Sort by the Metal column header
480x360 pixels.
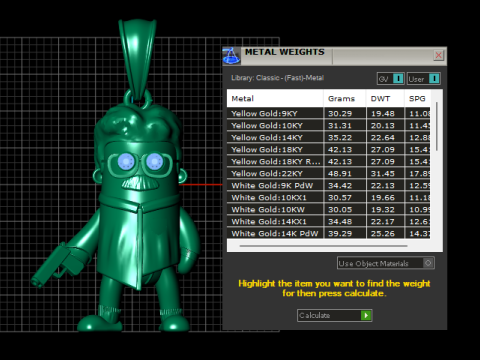pos(275,99)
